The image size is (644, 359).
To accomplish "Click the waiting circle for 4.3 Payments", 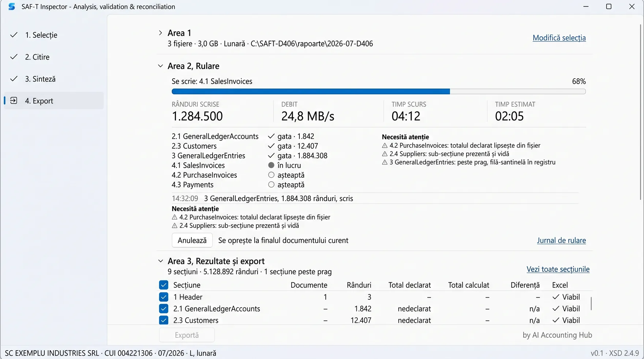I will 271,185.
